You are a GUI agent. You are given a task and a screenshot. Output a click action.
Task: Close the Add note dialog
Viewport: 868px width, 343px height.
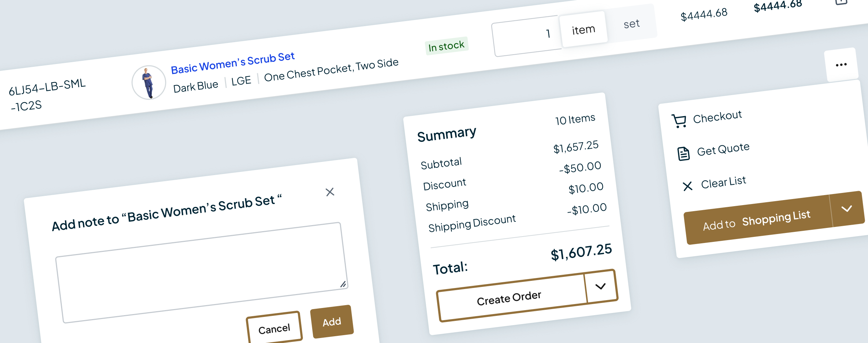(330, 192)
